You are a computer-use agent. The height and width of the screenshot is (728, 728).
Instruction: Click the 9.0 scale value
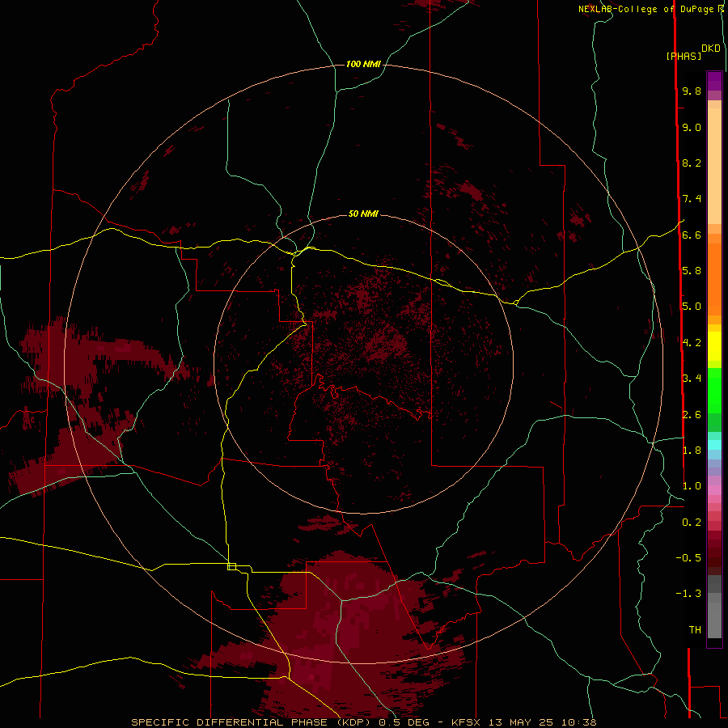point(692,127)
